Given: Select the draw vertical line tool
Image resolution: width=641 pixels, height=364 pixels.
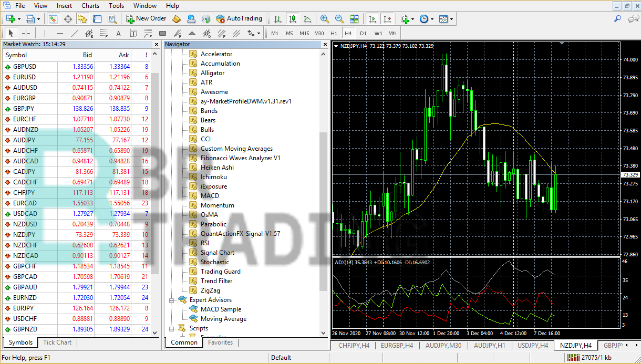Looking at the screenshot, I should click(x=45, y=34).
